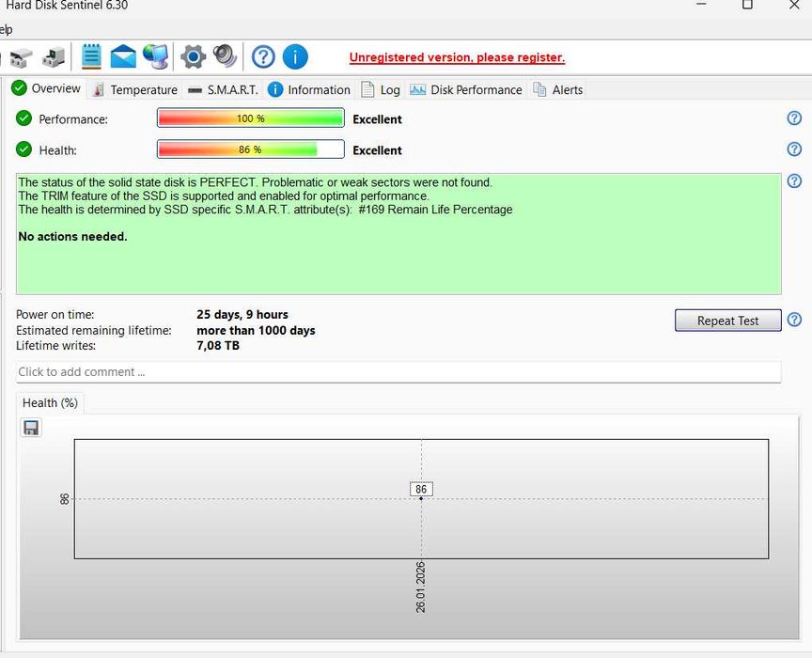Image resolution: width=812 pixels, height=658 pixels.
Task: Open help via question mark toolbar icon
Action: (x=263, y=56)
